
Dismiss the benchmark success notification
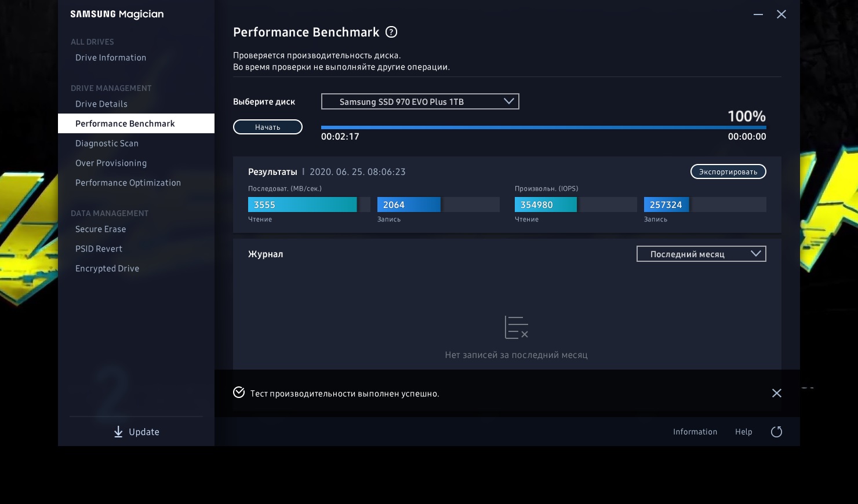[777, 393]
